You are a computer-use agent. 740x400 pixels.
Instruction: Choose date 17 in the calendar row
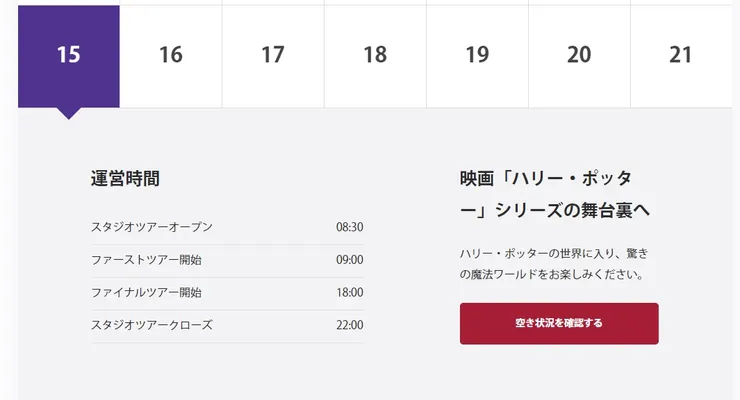click(x=273, y=56)
